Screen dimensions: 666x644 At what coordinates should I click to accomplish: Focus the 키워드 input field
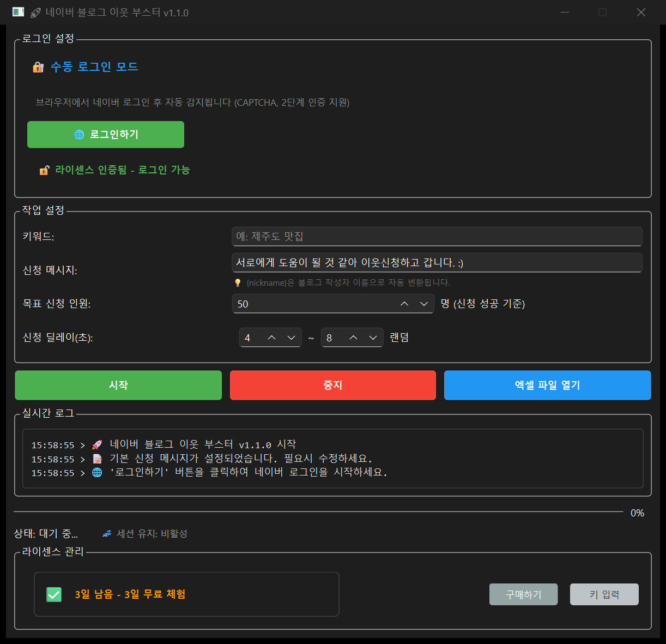click(x=437, y=237)
